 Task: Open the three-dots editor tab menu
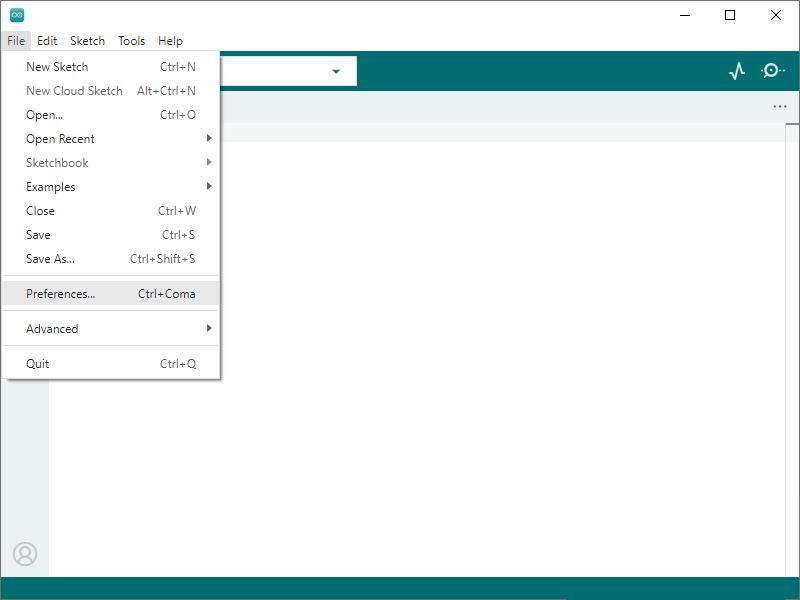point(780,107)
